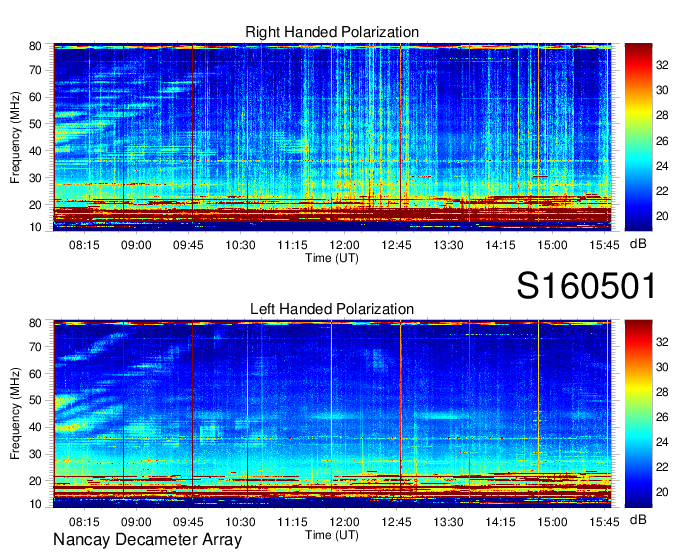Click 12:00 time tick under Left Handed plot
The image size is (680, 552).
[x=344, y=522]
